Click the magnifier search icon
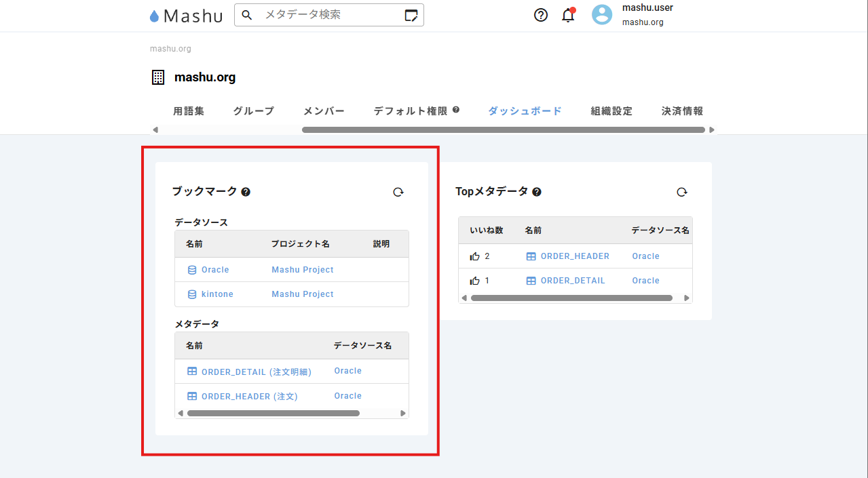The height and width of the screenshot is (478, 868). 247,15
